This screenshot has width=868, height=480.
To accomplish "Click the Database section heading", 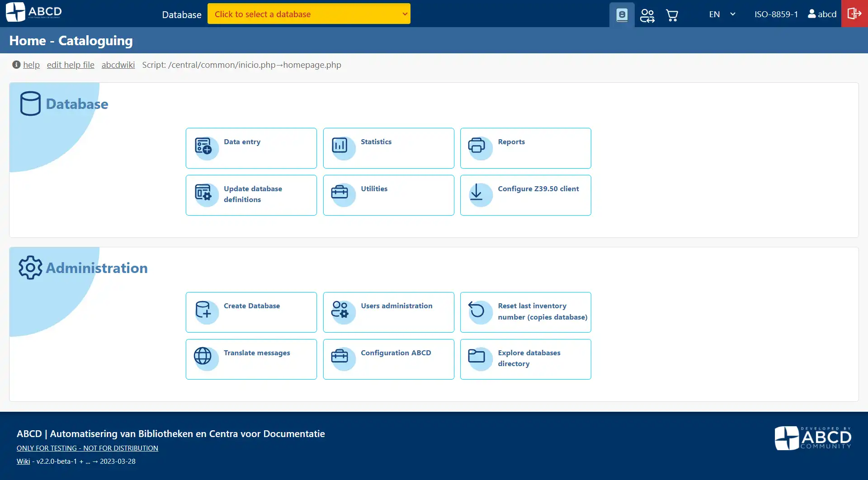I will point(77,104).
